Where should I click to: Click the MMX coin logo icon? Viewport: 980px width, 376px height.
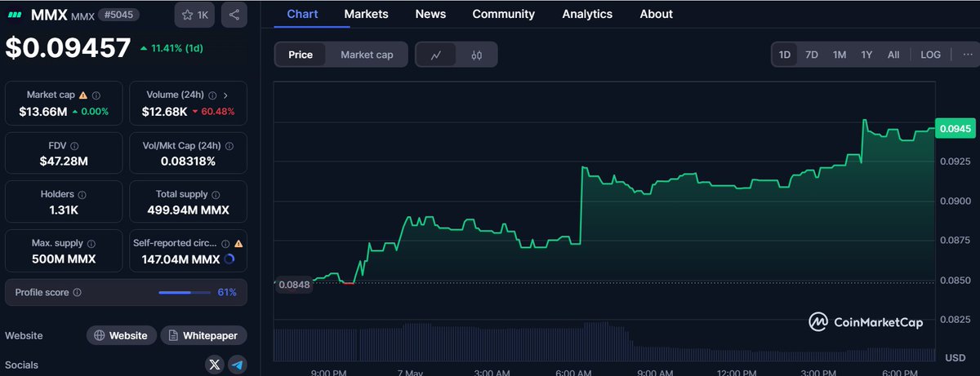pos(15,15)
